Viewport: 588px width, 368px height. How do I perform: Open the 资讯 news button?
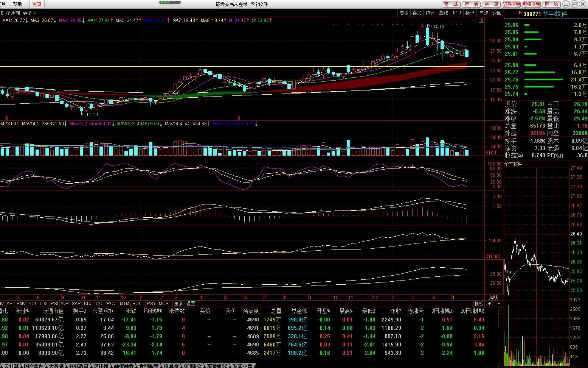click(x=491, y=4)
